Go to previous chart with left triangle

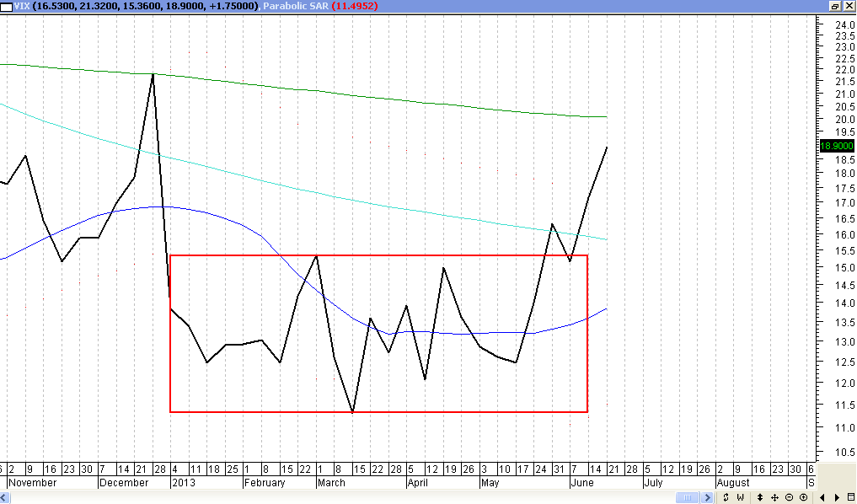(822, 497)
